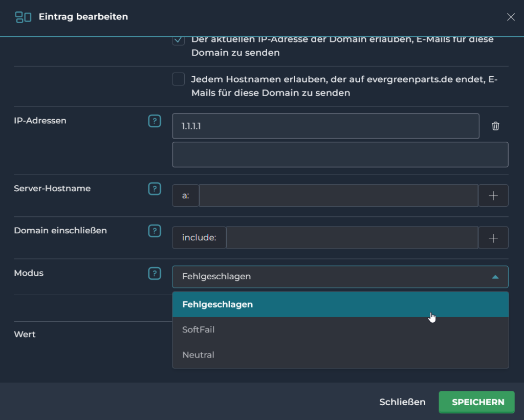The width and height of the screenshot is (524, 420).
Task: Click the include: domain text field
Action: pos(352,238)
